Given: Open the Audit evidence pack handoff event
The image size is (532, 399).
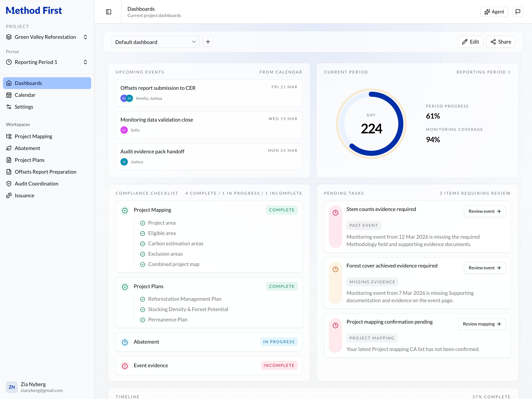Looking at the screenshot, I should pos(209,157).
